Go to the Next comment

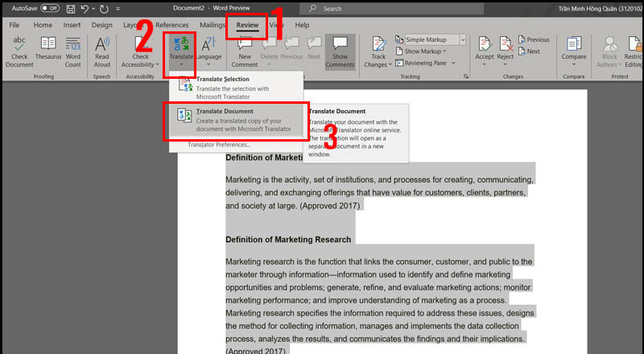point(314,47)
